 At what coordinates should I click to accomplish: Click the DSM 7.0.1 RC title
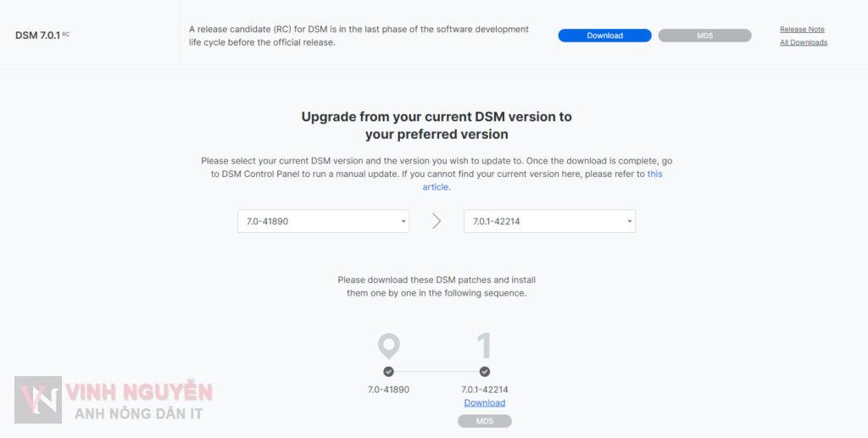42,36
